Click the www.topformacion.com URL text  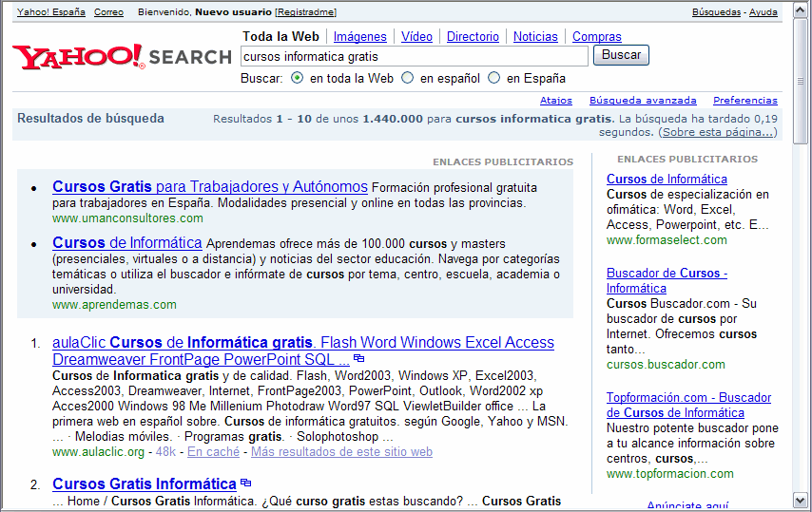click(x=670, y=473)
